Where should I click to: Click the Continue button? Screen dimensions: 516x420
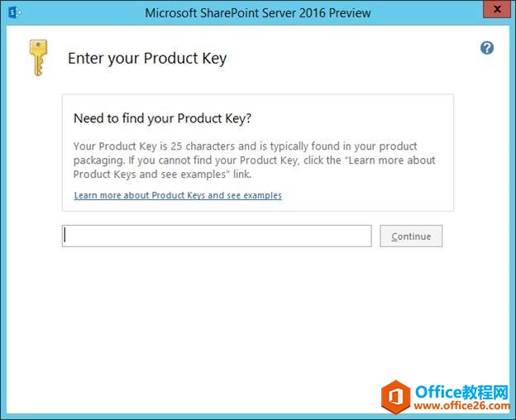point(411,236)
